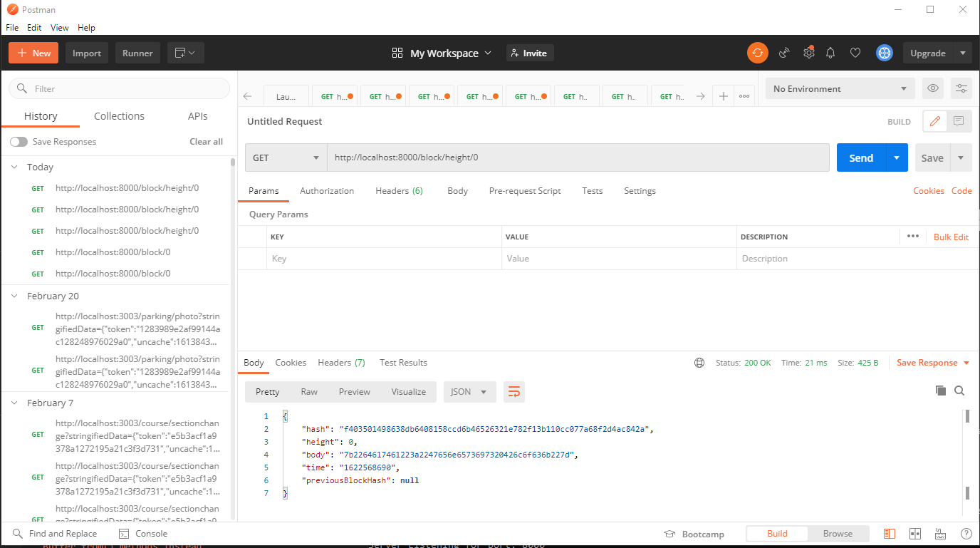Viewport: 980px width, 548px height.
Task: Click Clear all history link
Action: pos(206,142)
